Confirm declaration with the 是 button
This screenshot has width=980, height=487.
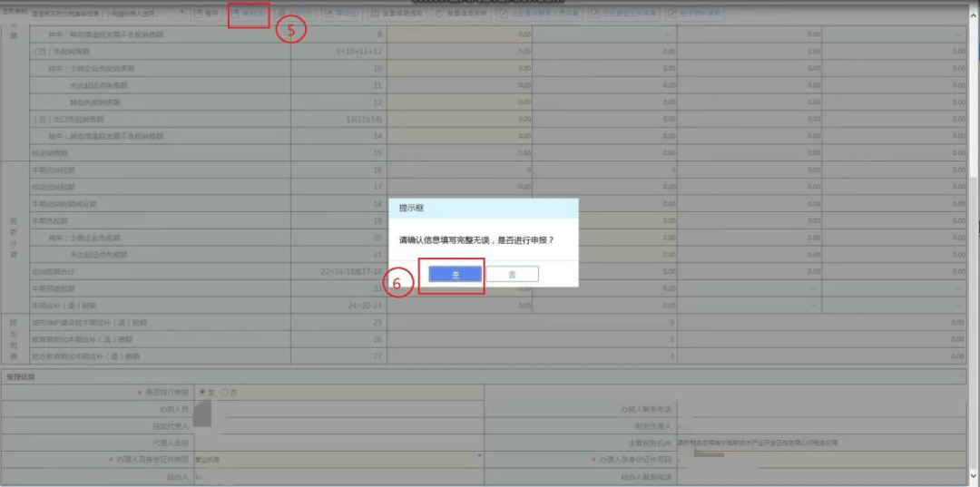pos(455,274)
